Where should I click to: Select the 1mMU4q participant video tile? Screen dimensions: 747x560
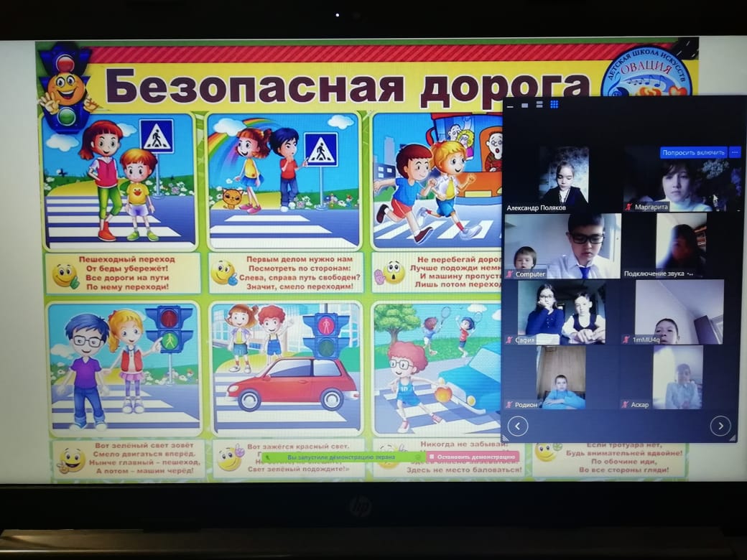(x=679, y=312)
